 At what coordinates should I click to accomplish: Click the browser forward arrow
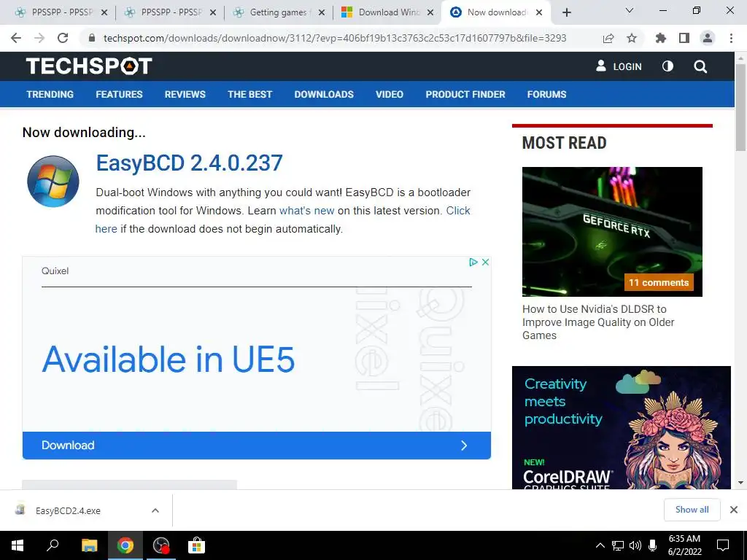[39, 38]
